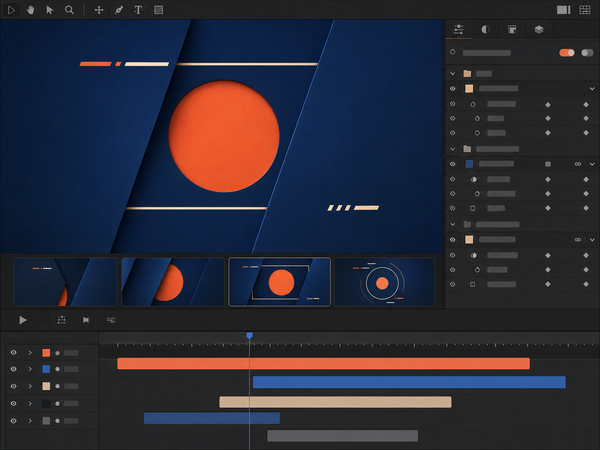
Task: Select the long orange clip in the timeline
Action: click(x=323, y=364)
